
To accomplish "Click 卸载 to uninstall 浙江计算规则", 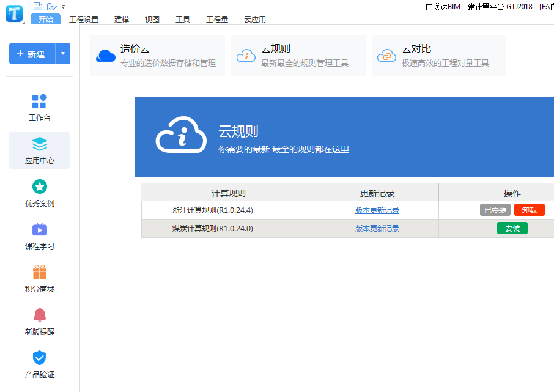I will 530,210.
